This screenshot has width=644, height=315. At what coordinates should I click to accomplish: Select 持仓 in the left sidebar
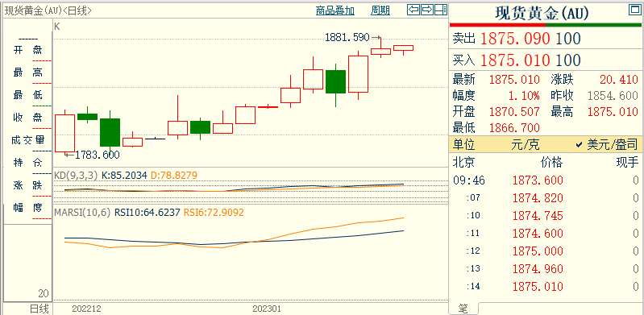pos(28,162)
